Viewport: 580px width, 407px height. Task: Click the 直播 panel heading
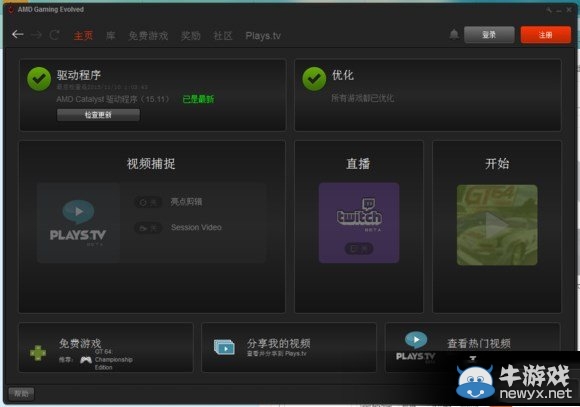click(x=358, y=163)
